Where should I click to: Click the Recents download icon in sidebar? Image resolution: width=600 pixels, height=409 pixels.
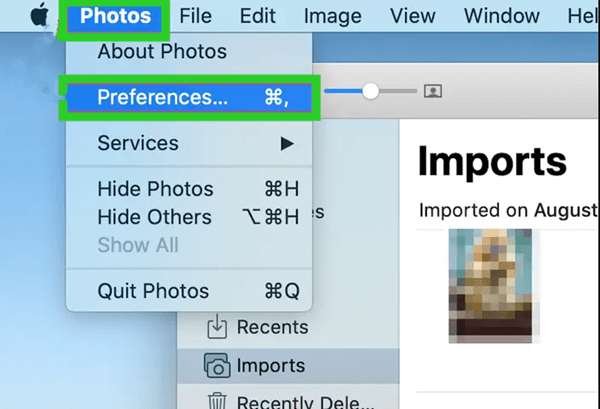pos(216,327)
